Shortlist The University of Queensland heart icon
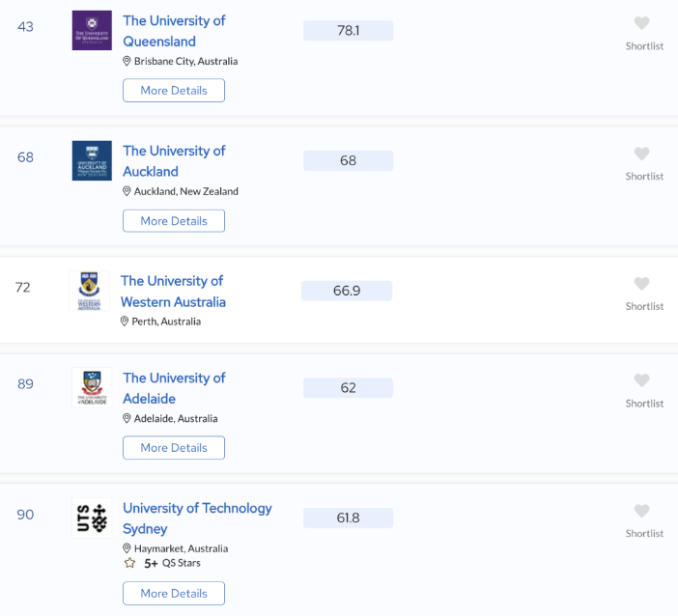The width and height of the screenshot is (678, 616). coord(641,23)
